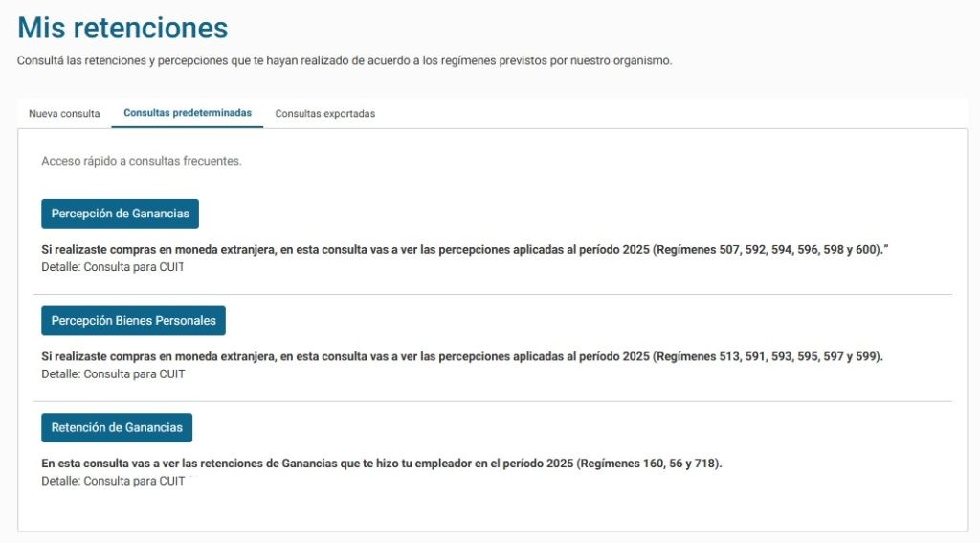Click the Mis retenciones page heading
The height and width of the screenshot is (543, 980).
tap(122, 28)
